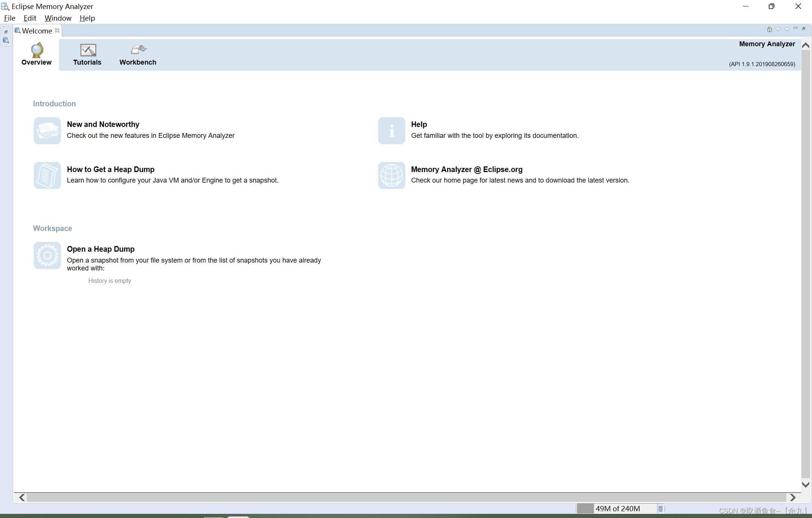The height and width of the screenshot is (518, 812).
Task: Click the Home icon in Welcome toolbar
Action: [770, 29]
